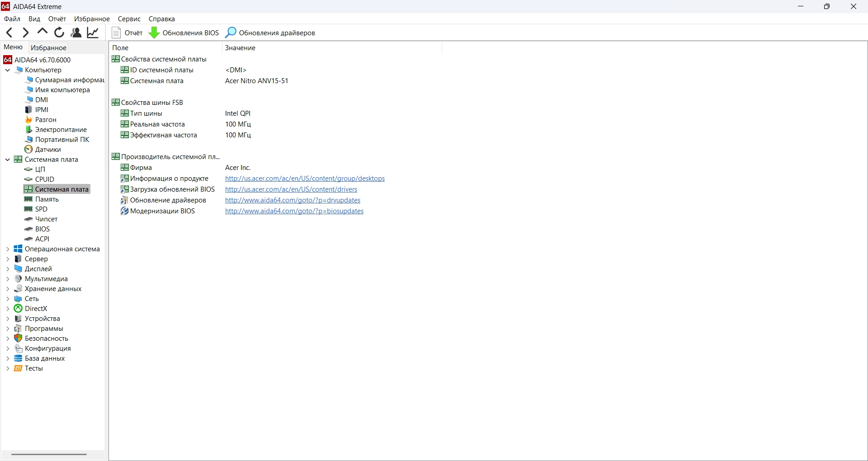This screenshot has width=868, height=461.
Task: Select Имя компьютера in the tree
Action: point(57,90)
